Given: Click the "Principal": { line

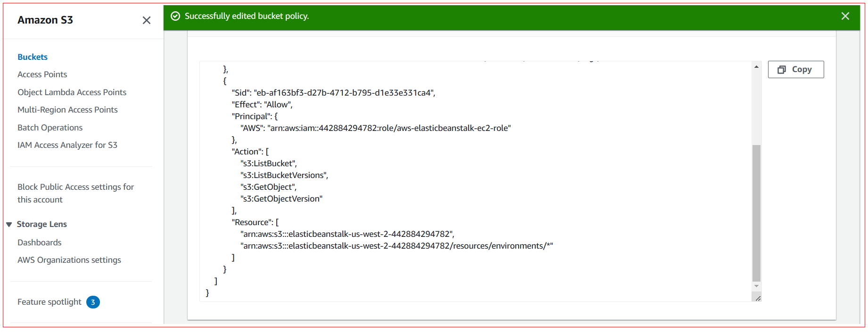Looking at the screenshot, I should click(255, 116).
